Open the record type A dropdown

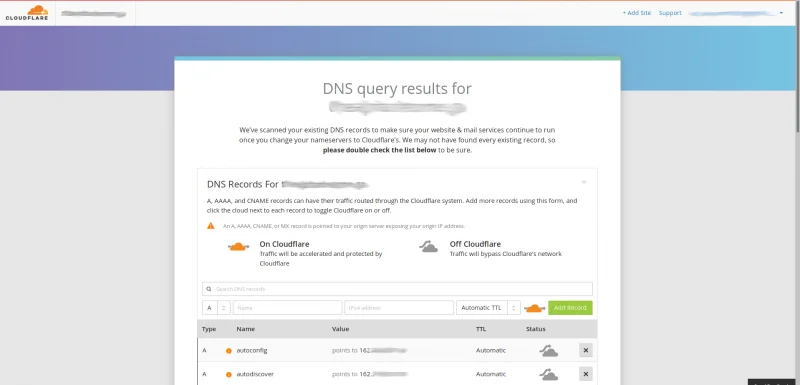click(x=216, y=308)
